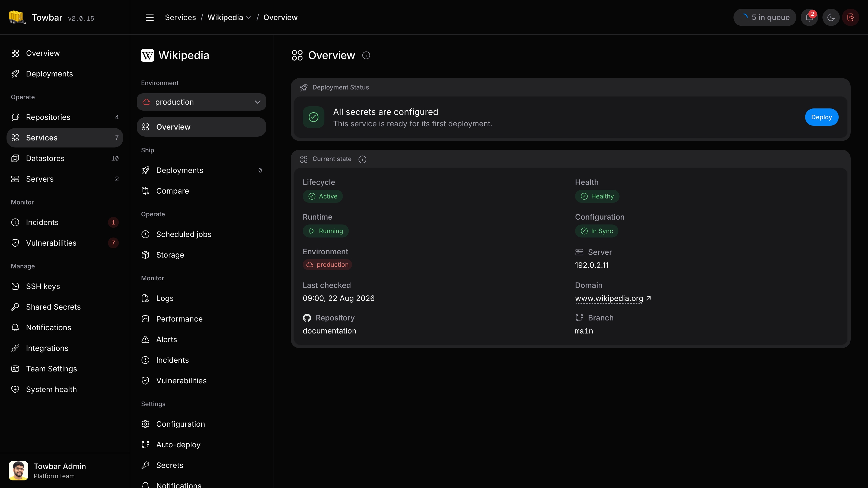The image size is (868, 488).
Task: Open Overview in the main sidebar
Action: pyautogui.click(x=65, y=53)
